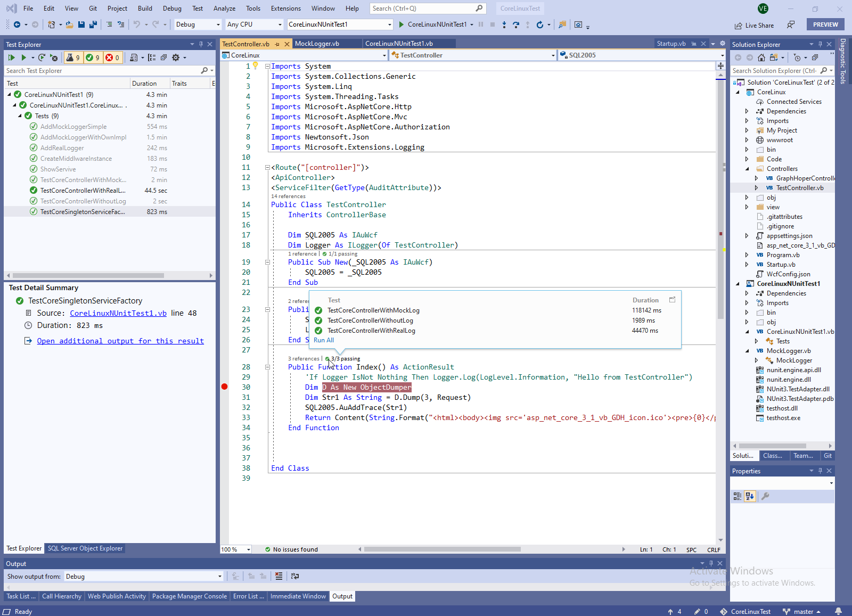Click Run All in the tests popup
The height and width of the screenshot is (616, 852).
click(324, 340)
